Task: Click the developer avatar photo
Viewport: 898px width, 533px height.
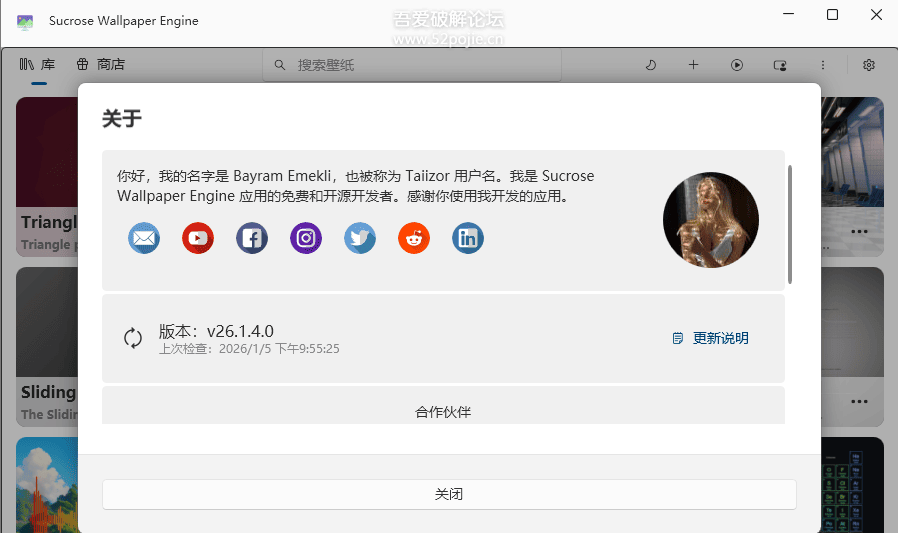Action: tap(711, 220)
